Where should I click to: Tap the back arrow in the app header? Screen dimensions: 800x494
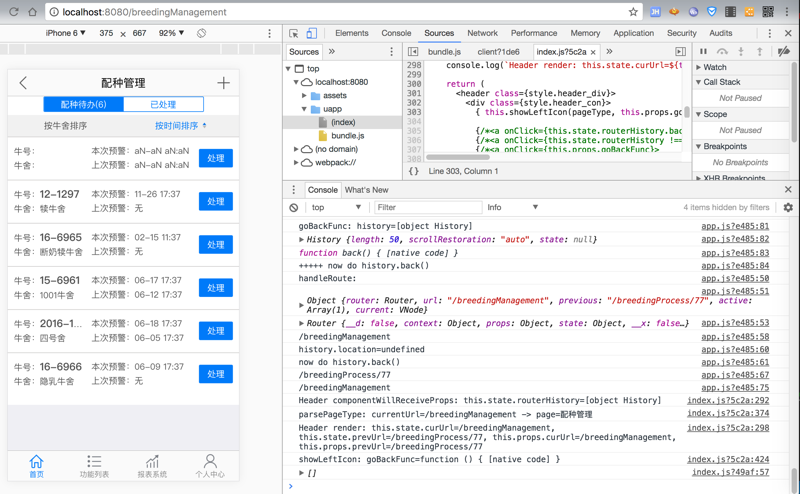pos(23,83)
